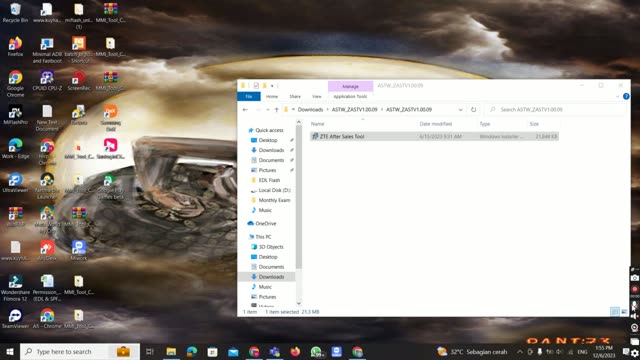Open the Home ribbon tab
Image resolution: width=640 pixels, height=360 pixels.
[x=272, y=96]
